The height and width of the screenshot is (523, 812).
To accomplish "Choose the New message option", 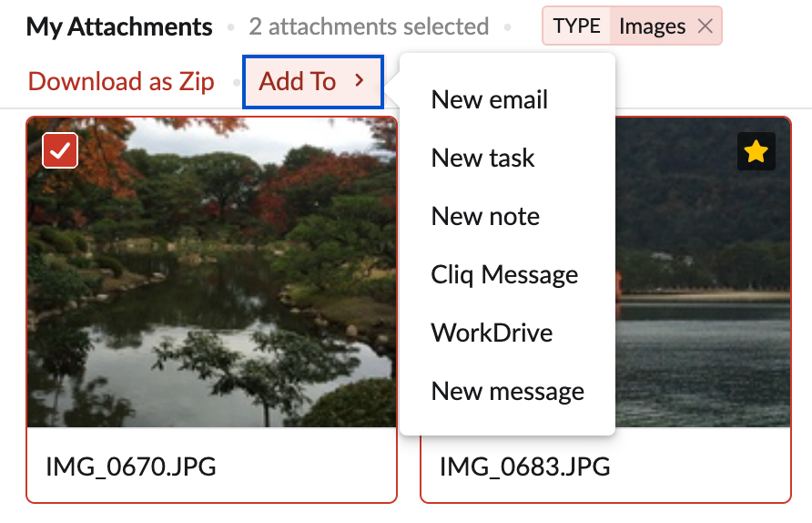I will point(507,391).
